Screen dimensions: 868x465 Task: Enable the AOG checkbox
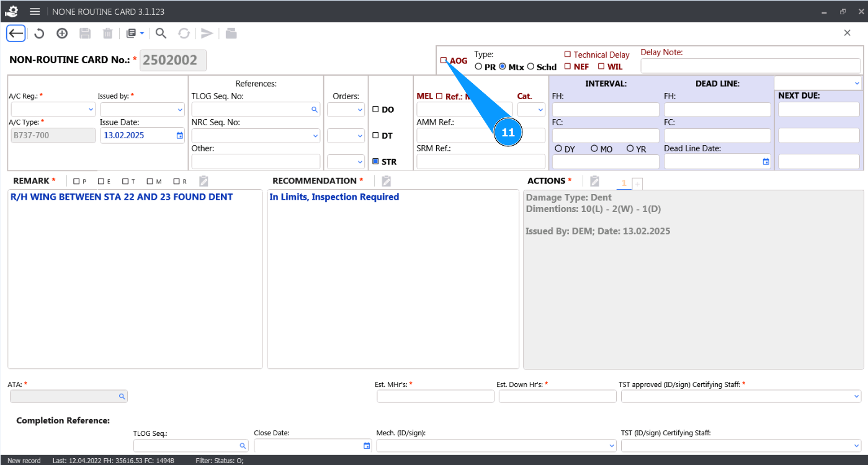(x=444, y=60)
